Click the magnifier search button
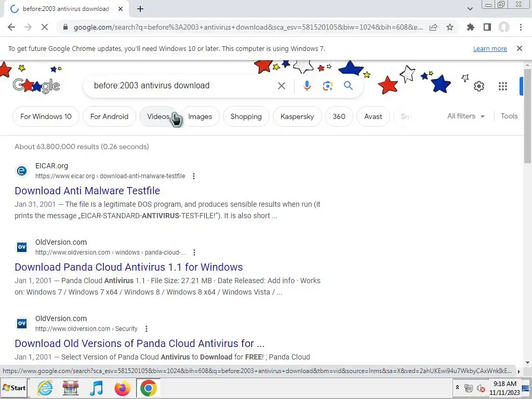The image size is (532, 399). coord(349,86)
